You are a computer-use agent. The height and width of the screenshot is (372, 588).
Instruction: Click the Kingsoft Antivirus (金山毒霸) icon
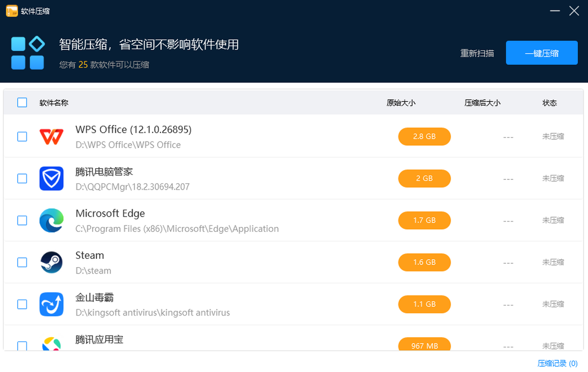[51, 304]
